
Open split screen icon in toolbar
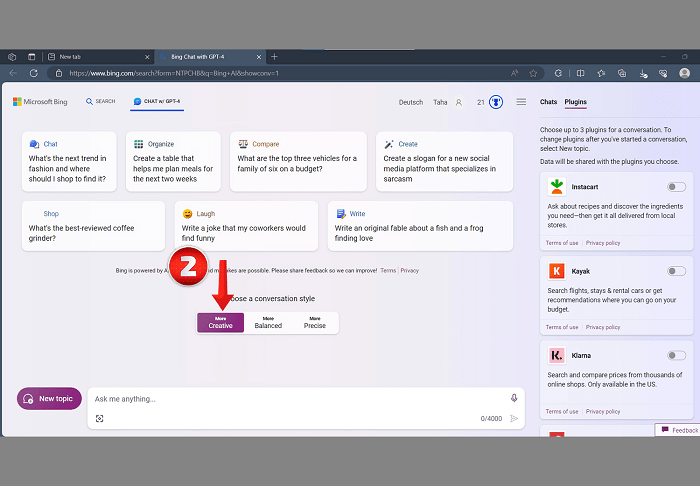point(580,73)
